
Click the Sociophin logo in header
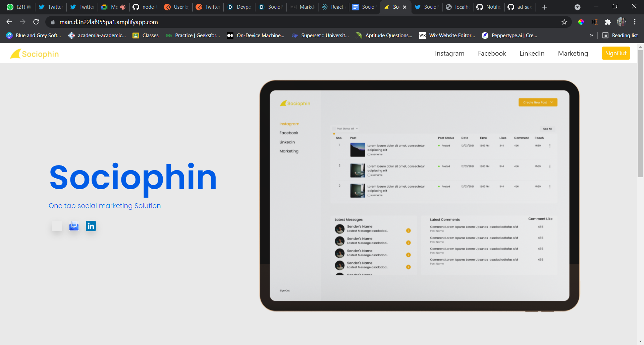(x=35, y=54)
